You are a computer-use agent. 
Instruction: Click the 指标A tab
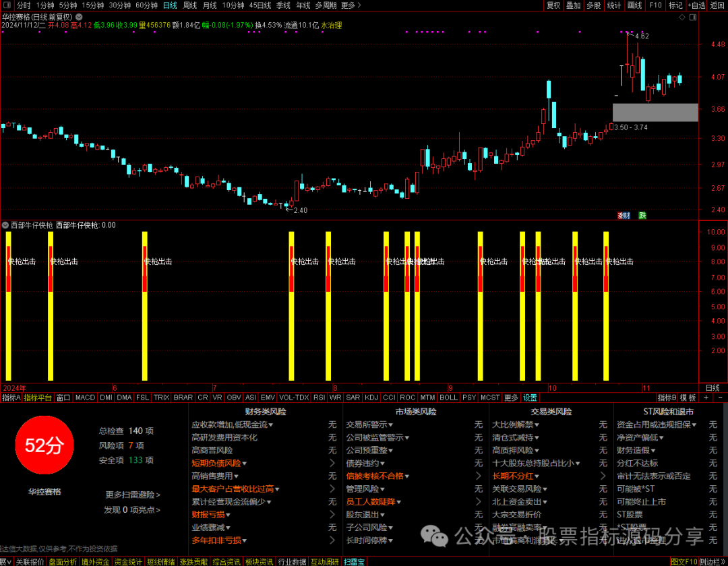pos(11,398)
